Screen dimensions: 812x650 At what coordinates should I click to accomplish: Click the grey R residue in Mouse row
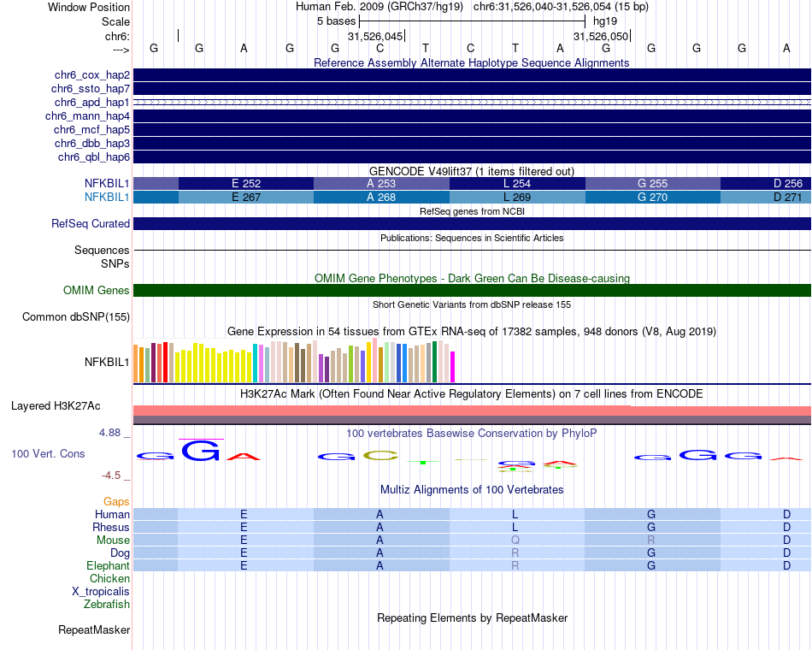tap(651, 541)
